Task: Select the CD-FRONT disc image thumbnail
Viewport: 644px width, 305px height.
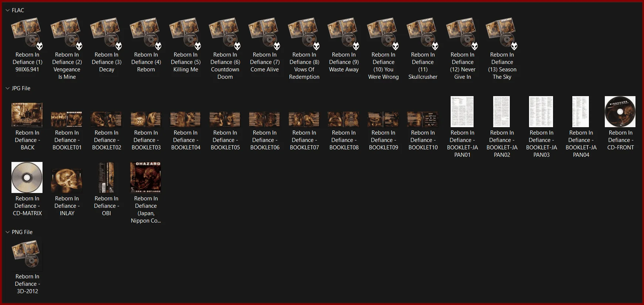Action: tap(620, 112)
